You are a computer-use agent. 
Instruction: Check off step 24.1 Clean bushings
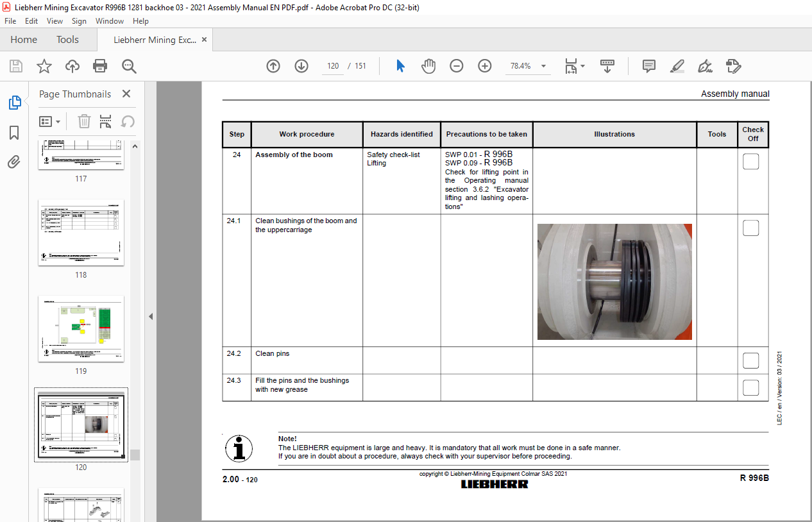(x=751, y=228)
